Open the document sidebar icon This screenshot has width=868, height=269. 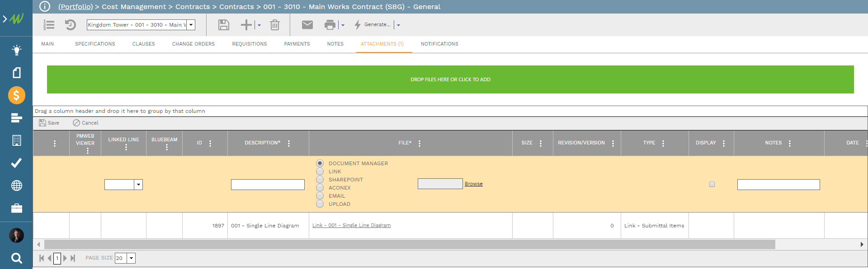point(16,73)
